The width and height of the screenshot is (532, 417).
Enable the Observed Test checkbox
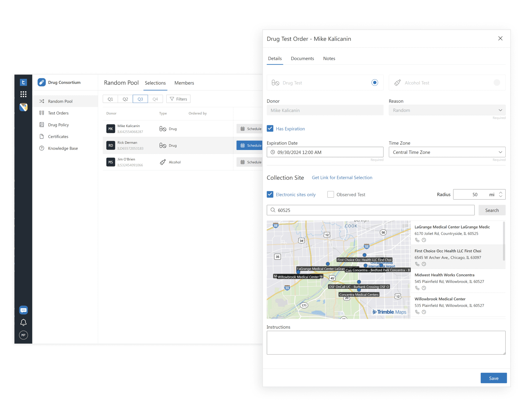click(331, 195)
